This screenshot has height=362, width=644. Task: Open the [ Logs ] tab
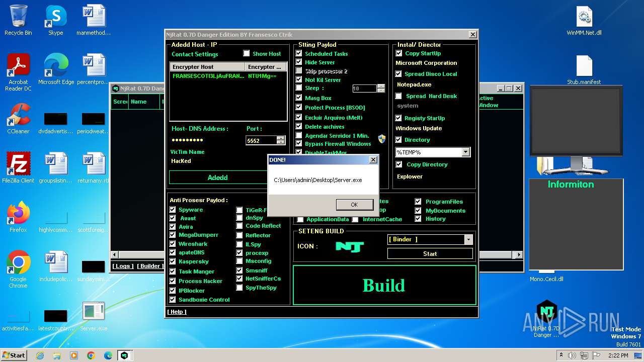(123, 266)
